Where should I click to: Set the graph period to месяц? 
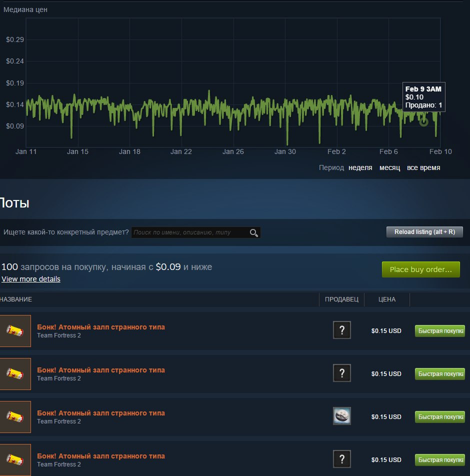click(389, 167)
